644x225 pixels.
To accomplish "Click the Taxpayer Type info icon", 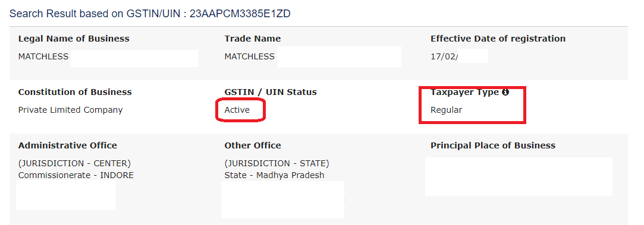I will (505, 92).
